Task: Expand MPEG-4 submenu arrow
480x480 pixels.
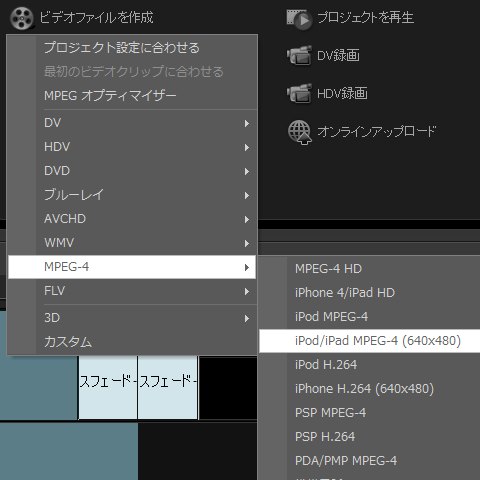Action: click(247, 267)
